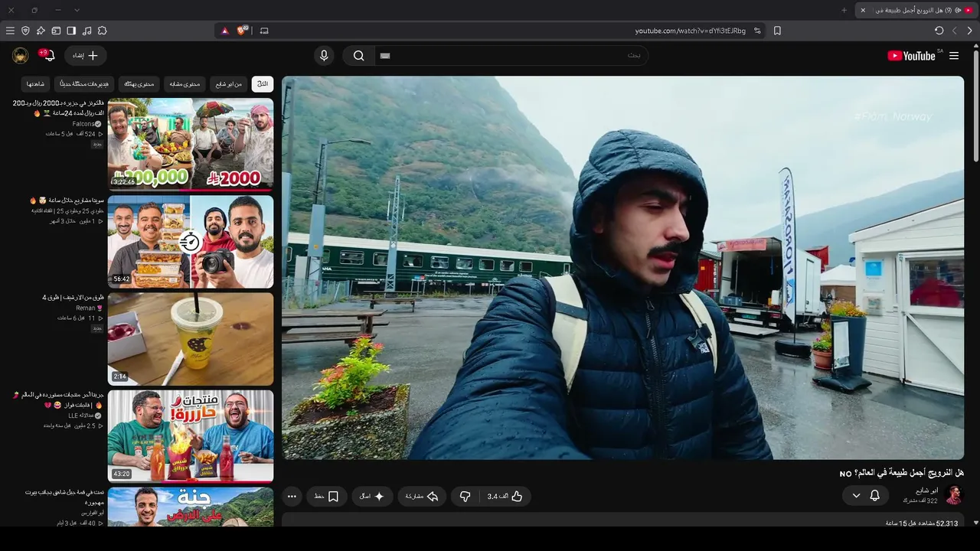Open the iced drink thumbnail lasting 2:14

191,339
